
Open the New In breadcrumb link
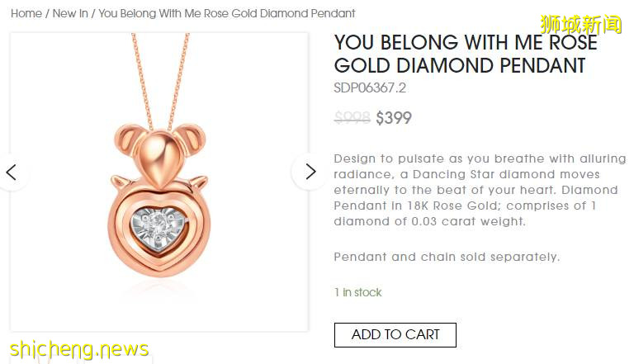(70, 13)
